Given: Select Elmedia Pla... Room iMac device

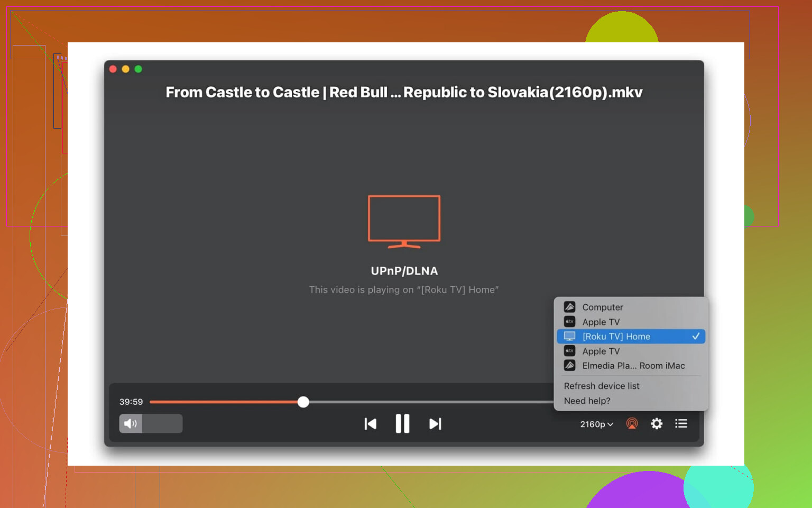Looking at the screenshot, I should click(631, 366).
